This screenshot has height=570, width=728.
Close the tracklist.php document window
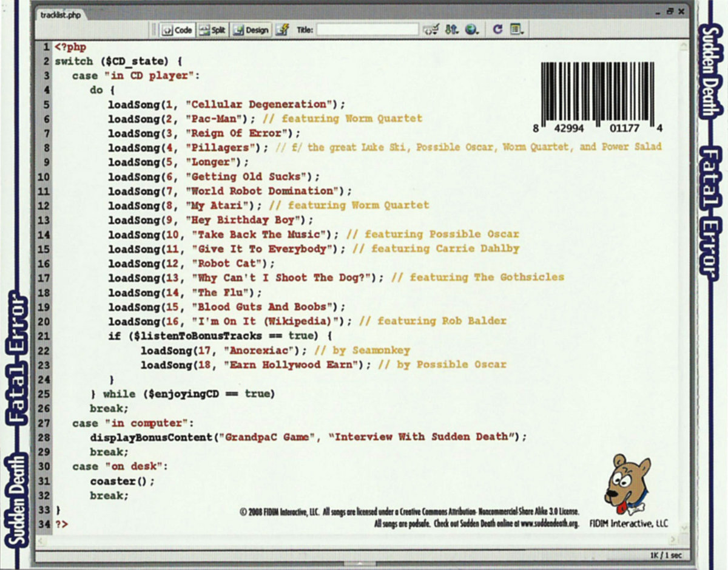[681, 12]
